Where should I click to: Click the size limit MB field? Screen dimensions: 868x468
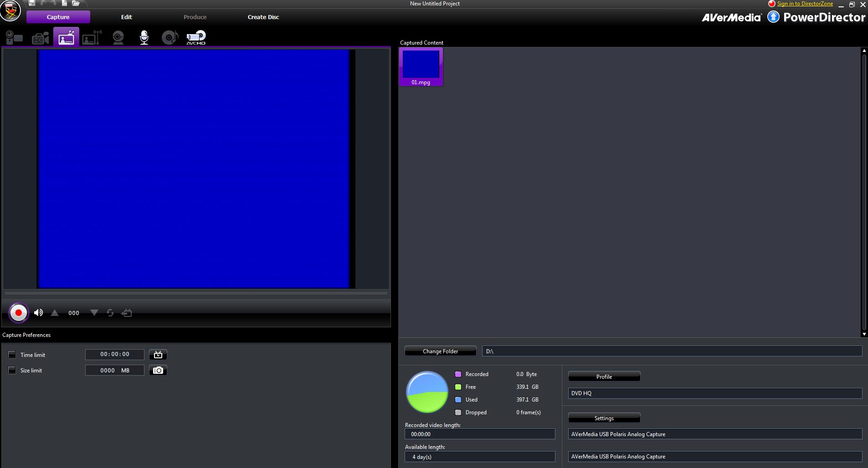click(115, 370)
